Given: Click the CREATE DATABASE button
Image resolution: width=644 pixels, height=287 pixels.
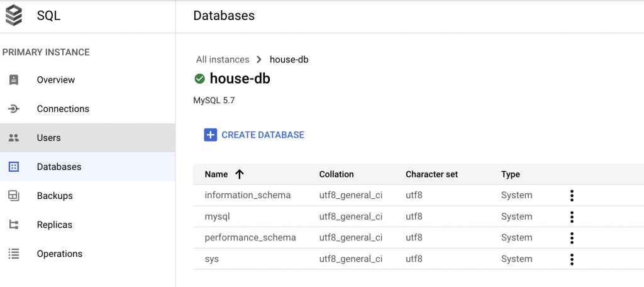Looking at the screenshot, I should pos(254,135).
